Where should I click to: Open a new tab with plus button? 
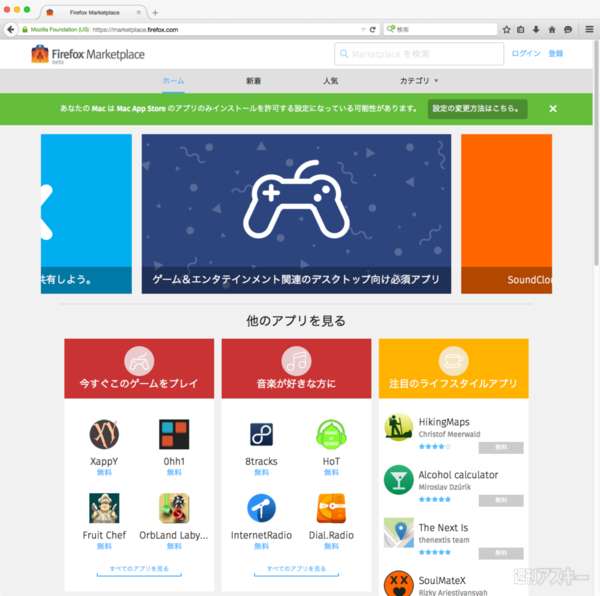(155, 13)
